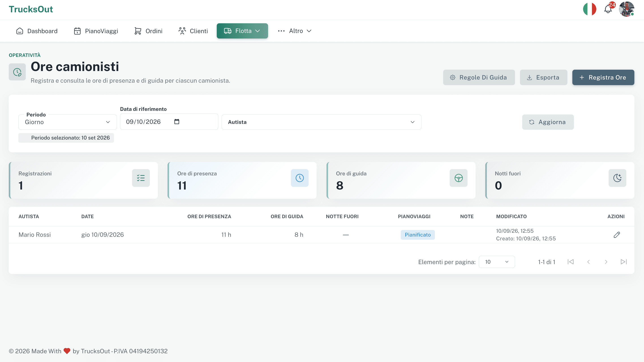This screenshot has width=644, height=362.
Task: Go to the previous page
Action: tap(588, 262)
